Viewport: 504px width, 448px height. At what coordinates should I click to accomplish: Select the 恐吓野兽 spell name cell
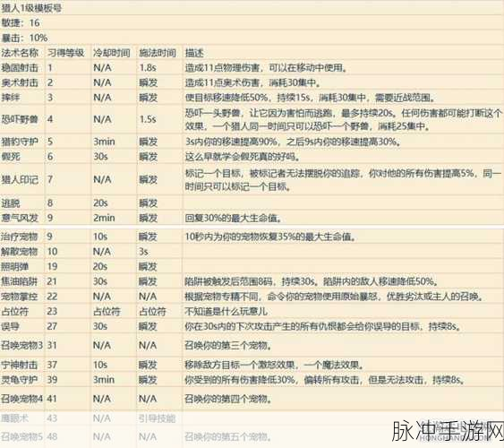(x=20, y=119)
